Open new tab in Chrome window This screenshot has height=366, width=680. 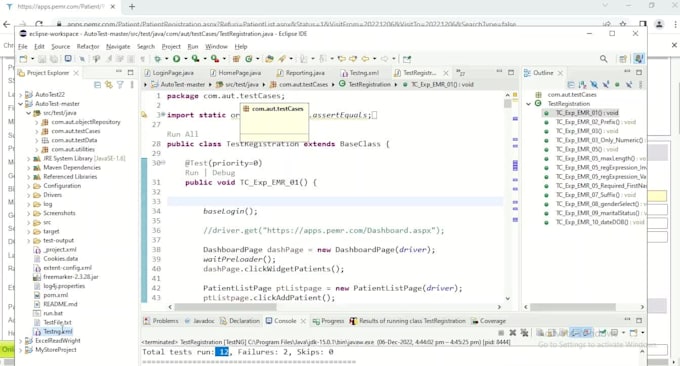[x=132, y=7]
